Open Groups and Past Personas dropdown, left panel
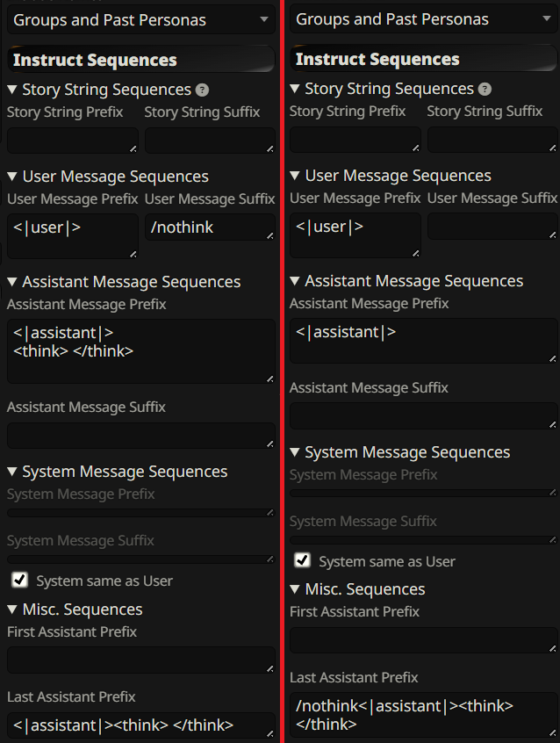 tap(140, 19)
